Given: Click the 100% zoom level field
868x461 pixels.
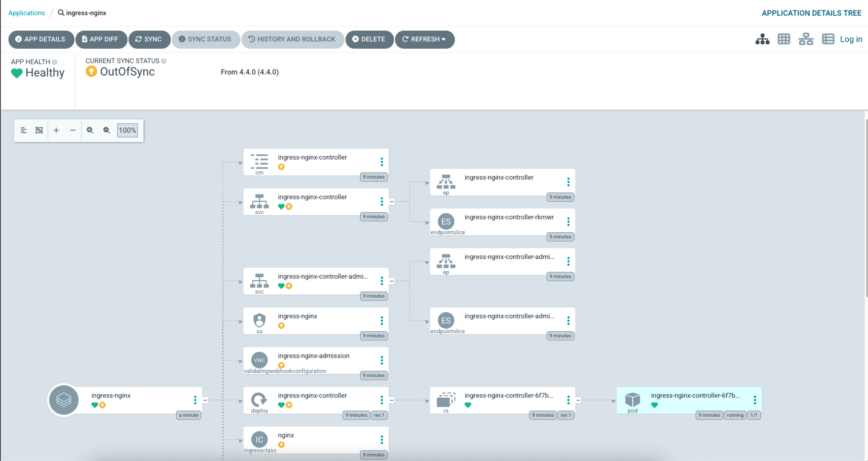Looking at the screenshot, I should [128, 130].
